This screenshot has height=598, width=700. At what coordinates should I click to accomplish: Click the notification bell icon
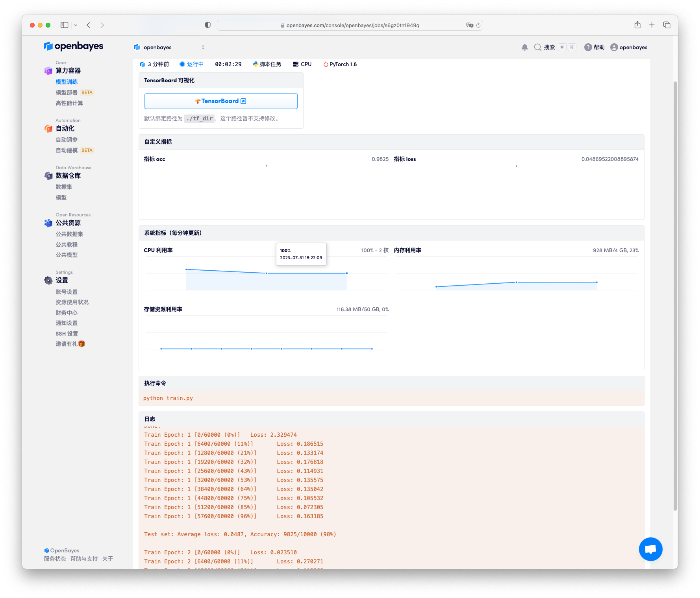point(524,47)
